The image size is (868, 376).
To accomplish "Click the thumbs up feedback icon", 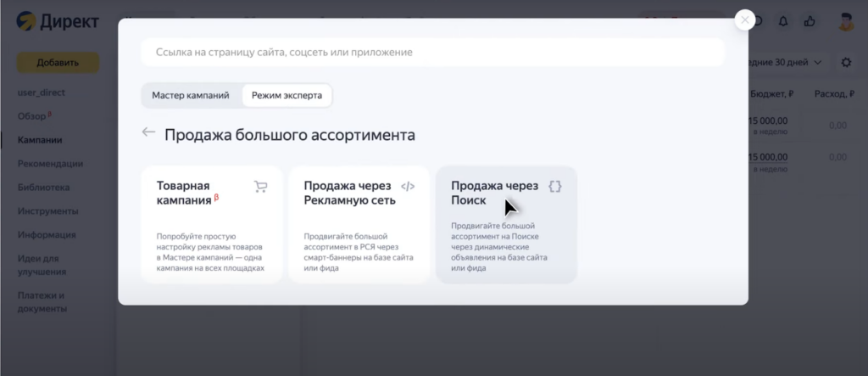I will pos(810,21).
